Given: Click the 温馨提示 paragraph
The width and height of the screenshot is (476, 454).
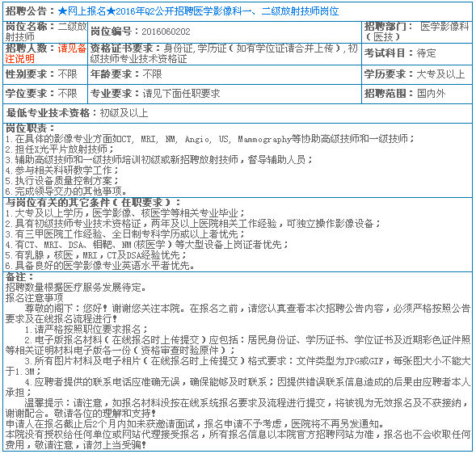Looking at the screenshot, I should point(238,408).
